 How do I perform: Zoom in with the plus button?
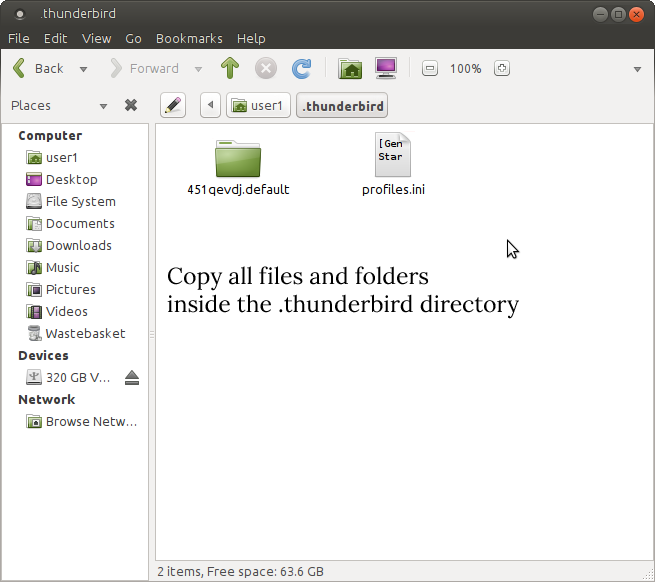point(502,68)
